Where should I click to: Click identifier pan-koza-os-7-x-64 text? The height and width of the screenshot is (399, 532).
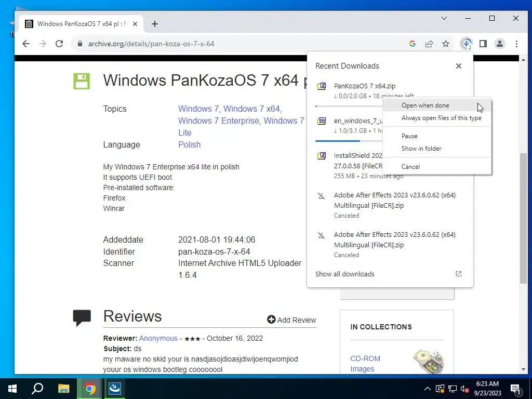[214, 252]
